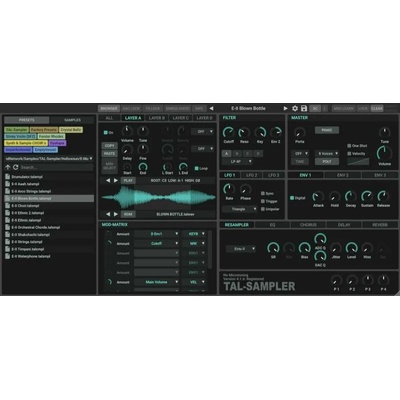
Task: Click the Layer A Delay knob
Action: coord(127,150)
